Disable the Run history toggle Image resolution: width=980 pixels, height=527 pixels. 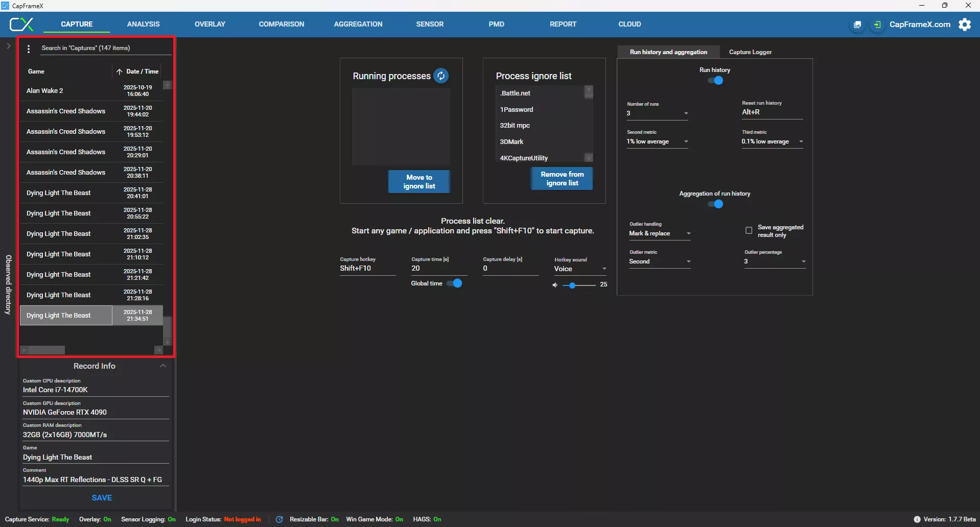[x=715, y=81]
